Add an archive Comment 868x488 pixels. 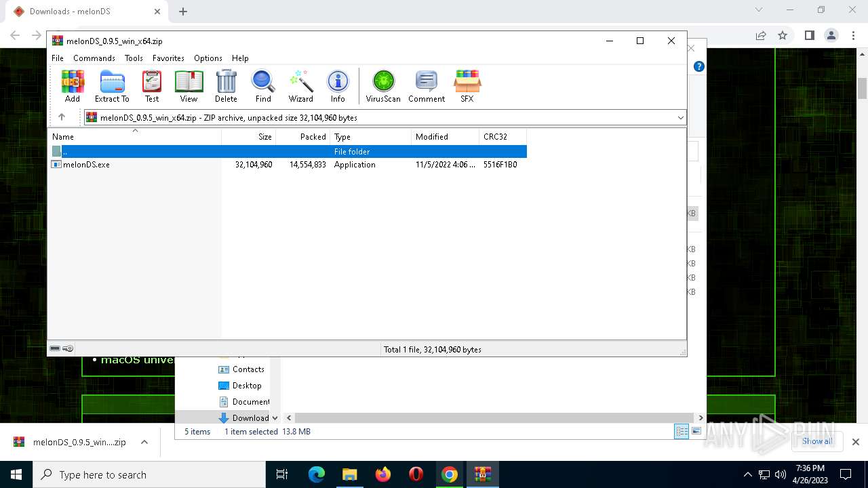click(427, 86)
